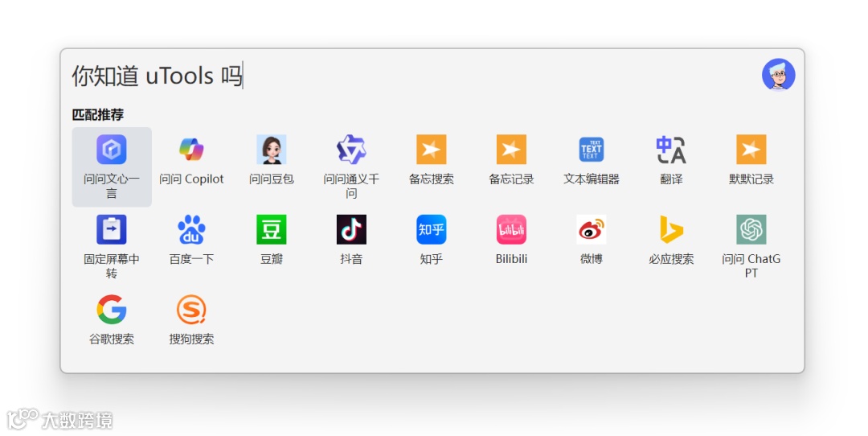Focus the uTools search input field
The width and height of the screenshot is (868, 436).
[412, 76]
